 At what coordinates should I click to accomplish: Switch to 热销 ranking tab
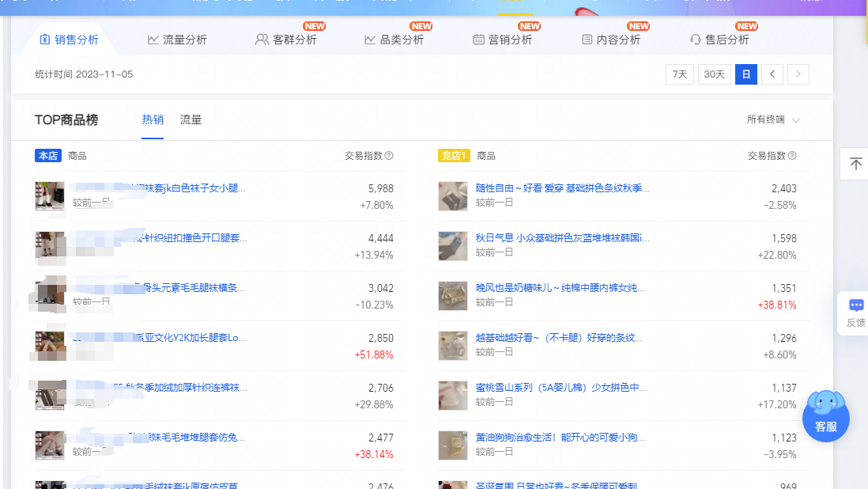(153, 119)
